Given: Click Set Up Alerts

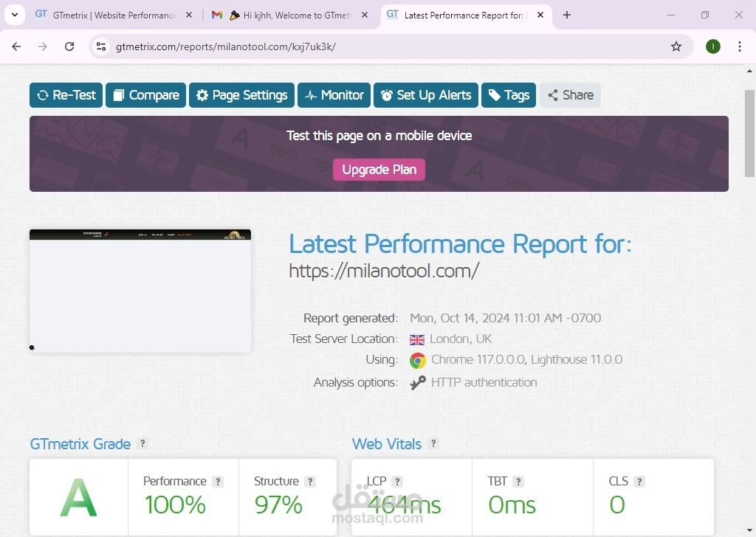Looking at the screenshot, I should [x=426, y=95].
